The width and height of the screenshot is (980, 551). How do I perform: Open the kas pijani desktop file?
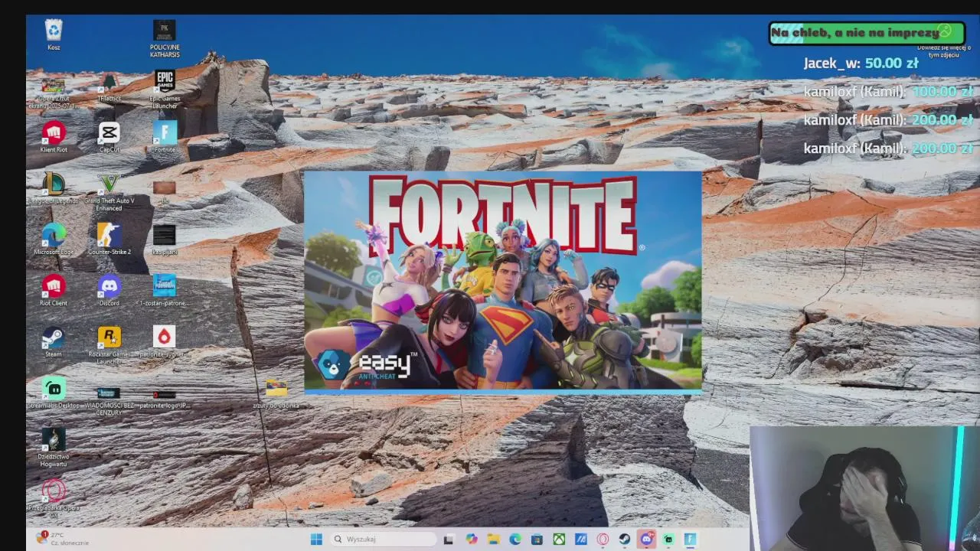tap(164, 240)
